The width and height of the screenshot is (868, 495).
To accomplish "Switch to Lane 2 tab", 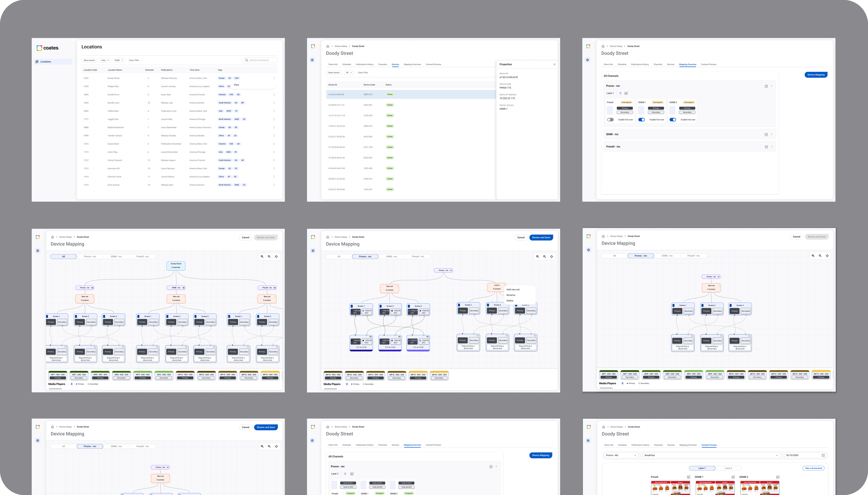I will (728, 468).
